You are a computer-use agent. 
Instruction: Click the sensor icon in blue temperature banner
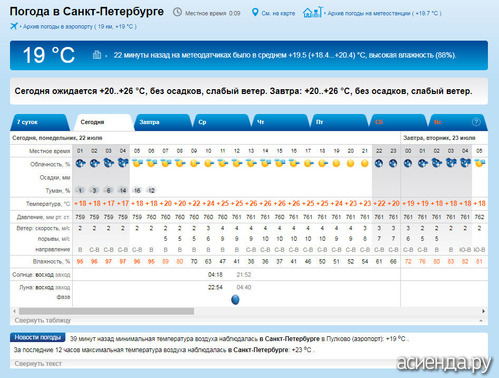click(97, 55)
